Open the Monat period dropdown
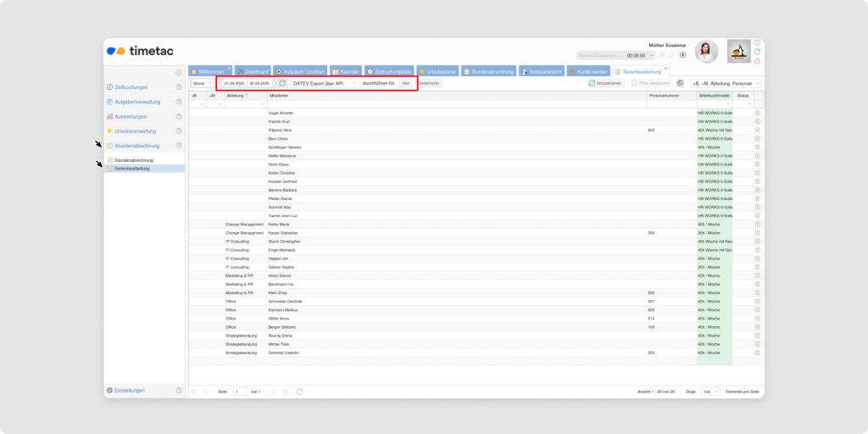This screenshot has height=434, width=868. 203,84
